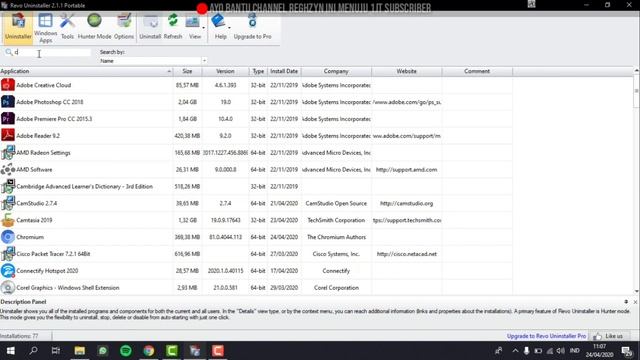Screen dimensions: 640x360
Task: Open Windows Apps view
Action: (x=45, y=28)
